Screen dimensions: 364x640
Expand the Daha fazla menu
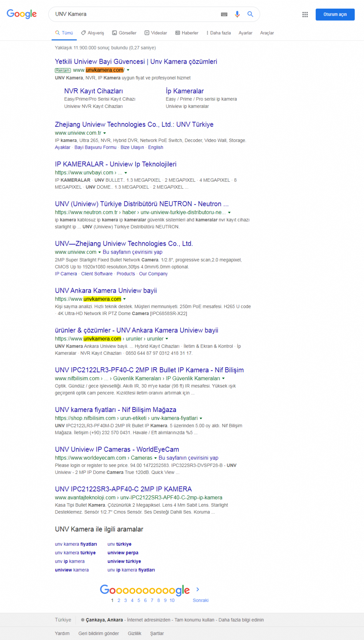[219, 33]
